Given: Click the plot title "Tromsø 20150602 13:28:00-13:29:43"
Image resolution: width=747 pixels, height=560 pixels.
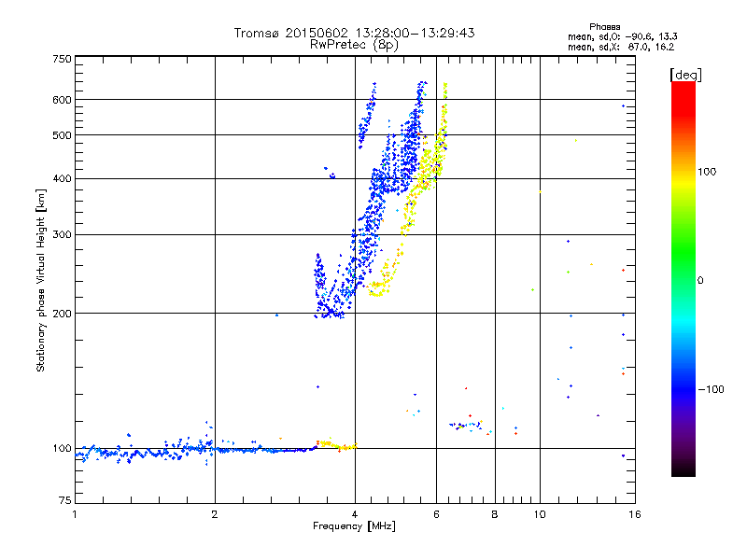Looking at the screenshot, I should click(x=354, y=33).
